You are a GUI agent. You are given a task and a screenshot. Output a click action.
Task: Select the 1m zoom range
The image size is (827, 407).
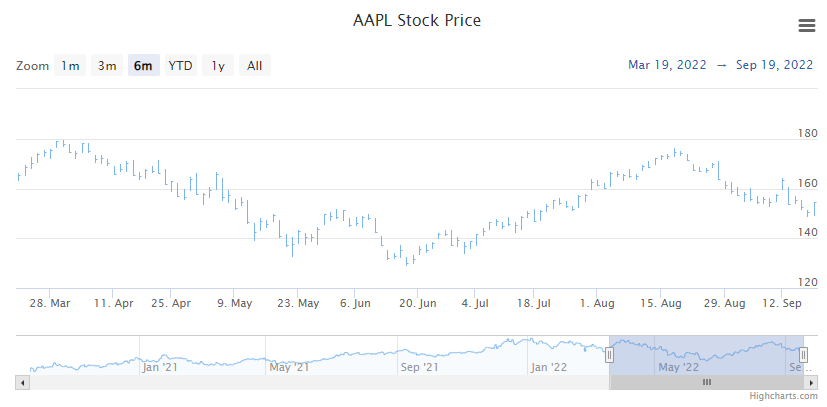click(x=70, y=66)
